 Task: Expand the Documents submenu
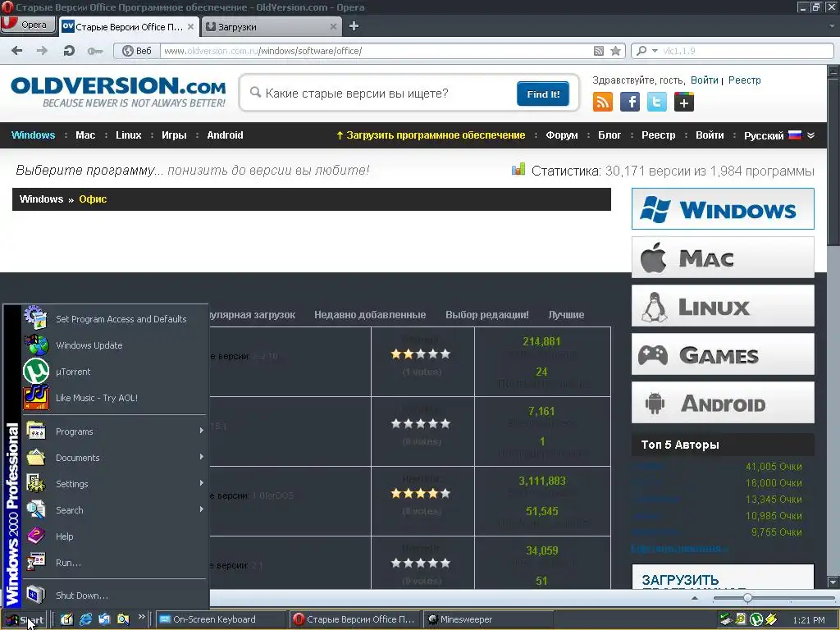tap(115, 458)
